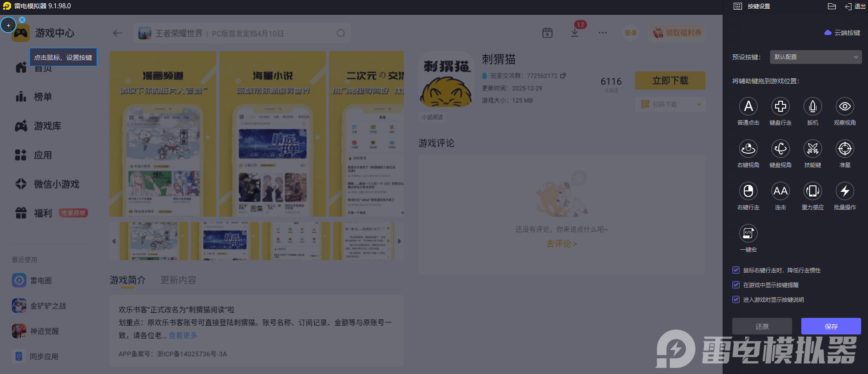Select the 技能键 crossed swords icon
The height and width of the screenshot is (374, 868).
(813, 149)
